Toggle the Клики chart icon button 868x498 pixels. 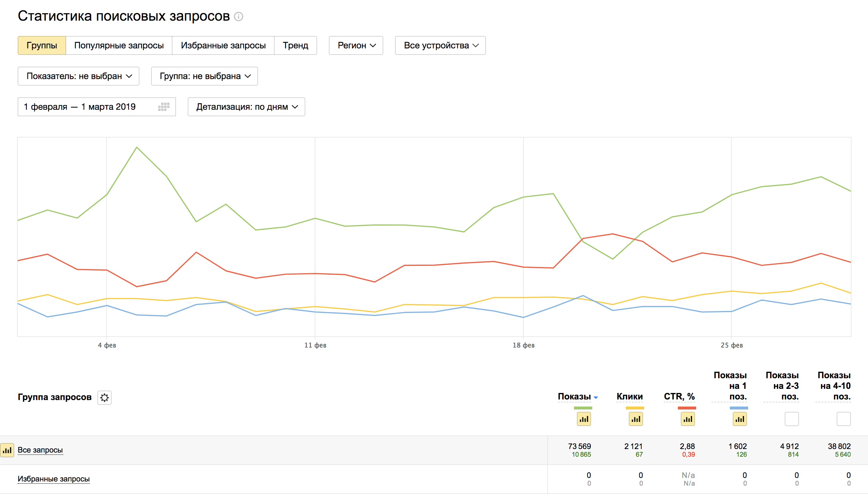click(x=636, y=419)
